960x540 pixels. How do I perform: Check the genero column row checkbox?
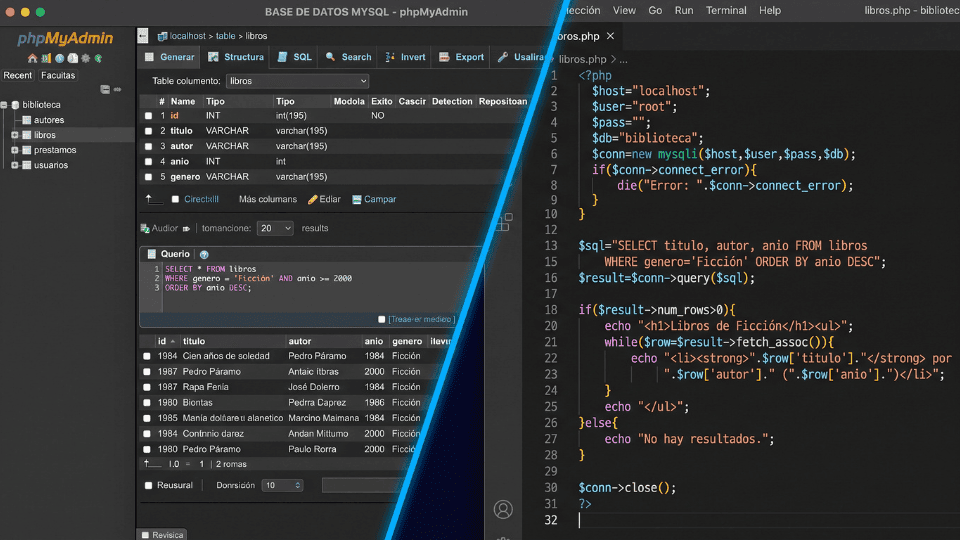pos(148,177)
